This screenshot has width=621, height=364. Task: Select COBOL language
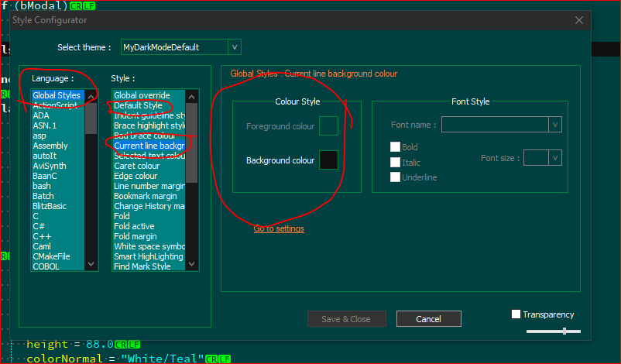[58, 266]
